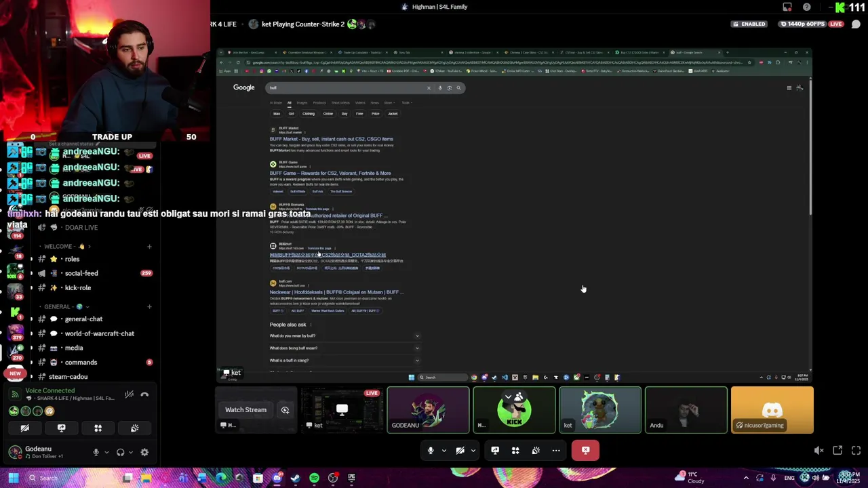Select ket's LIVE stream tile
868x488 pixels.
(342, 409)
